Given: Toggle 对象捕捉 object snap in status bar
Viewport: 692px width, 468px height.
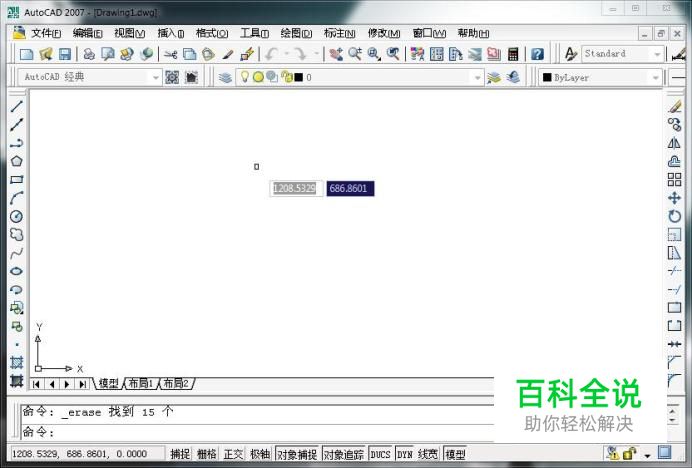Looking at the screenshot, I should 297,454.
